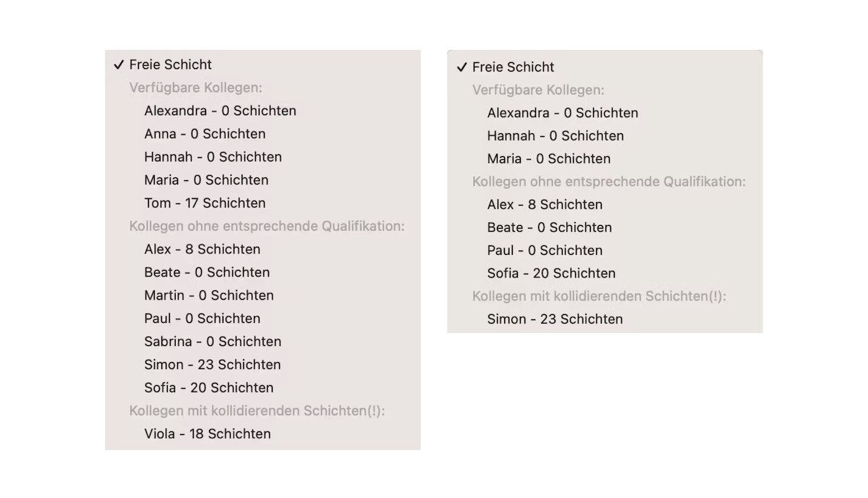The image size is (868, 498).
Task: Click Freie Schicht in the right menu
Action: coord(513,67)
